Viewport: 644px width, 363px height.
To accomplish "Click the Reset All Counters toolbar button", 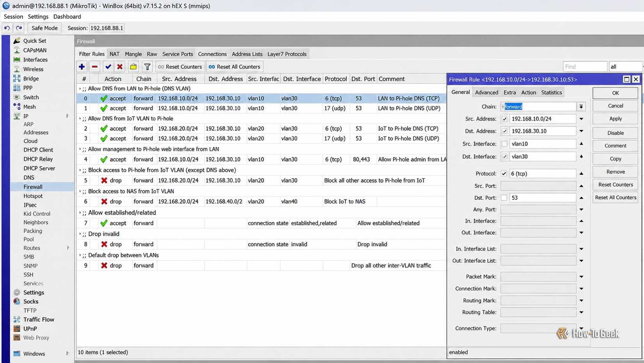I will pos(234,67).
